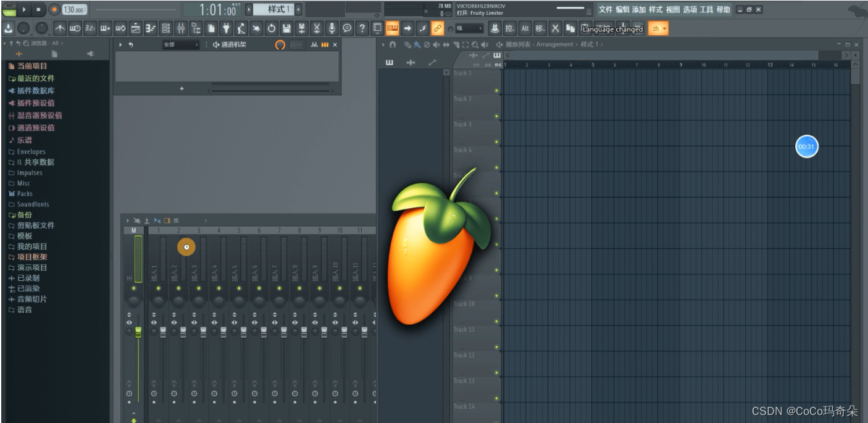Expand the 最近的文件 browser folder
This screenshot has width=868, height=423.
pyautogui.click(x=31, y=78)
